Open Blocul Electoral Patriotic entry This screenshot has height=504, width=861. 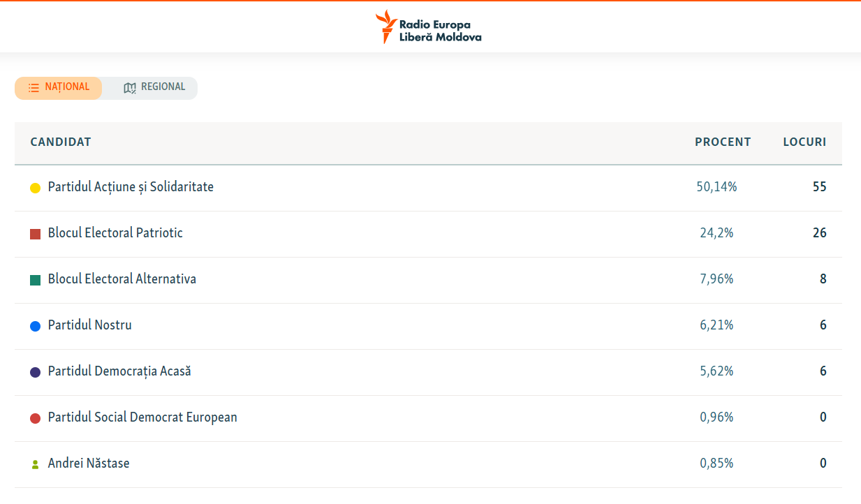428,234
